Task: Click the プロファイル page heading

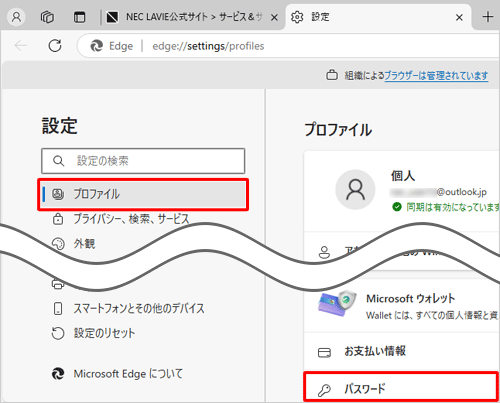Action: [338, 130]
